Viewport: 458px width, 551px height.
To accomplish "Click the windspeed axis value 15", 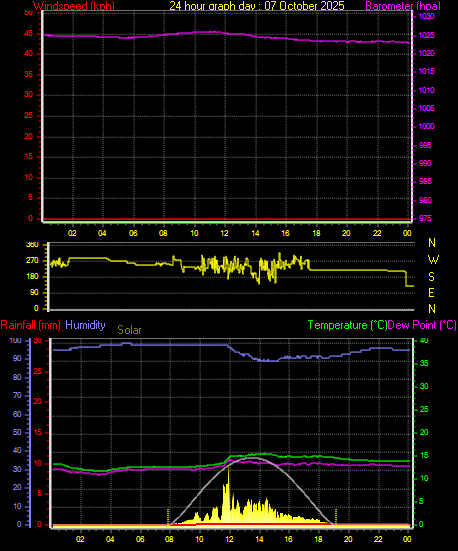I will [28, 156].
